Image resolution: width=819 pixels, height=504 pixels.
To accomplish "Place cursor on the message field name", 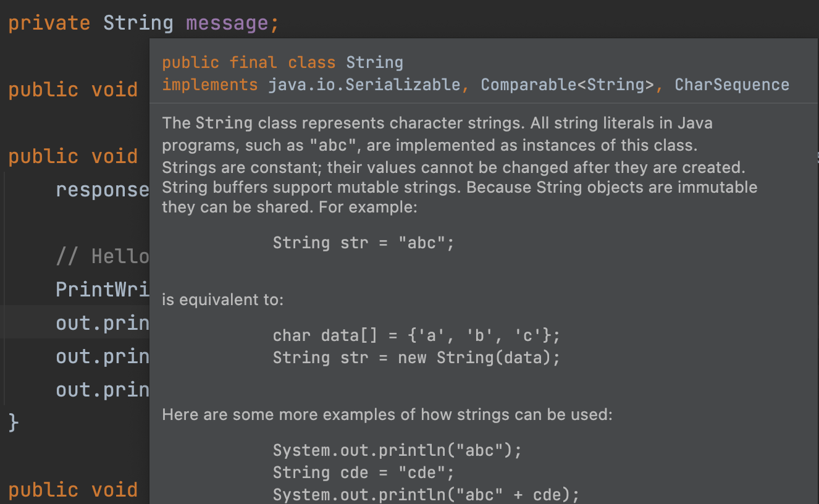I will 227,23.
